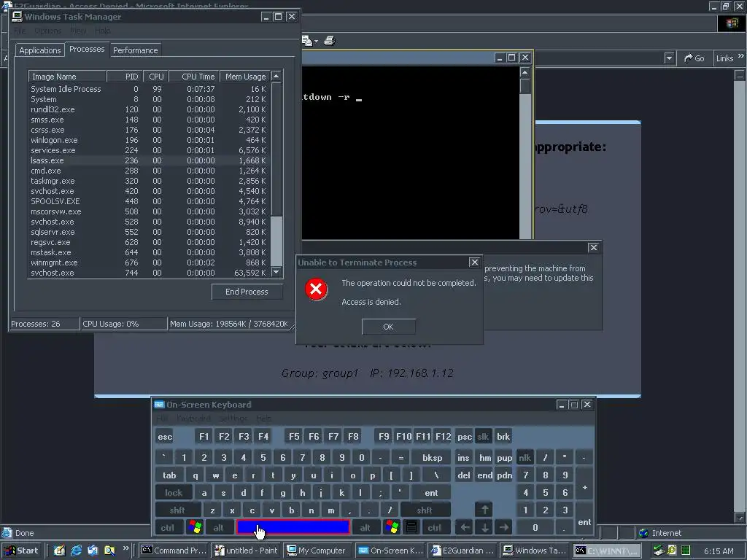Toggle the right alt key on keyboard
Screen dimensions: 747x560
click(x=365, y=527)
